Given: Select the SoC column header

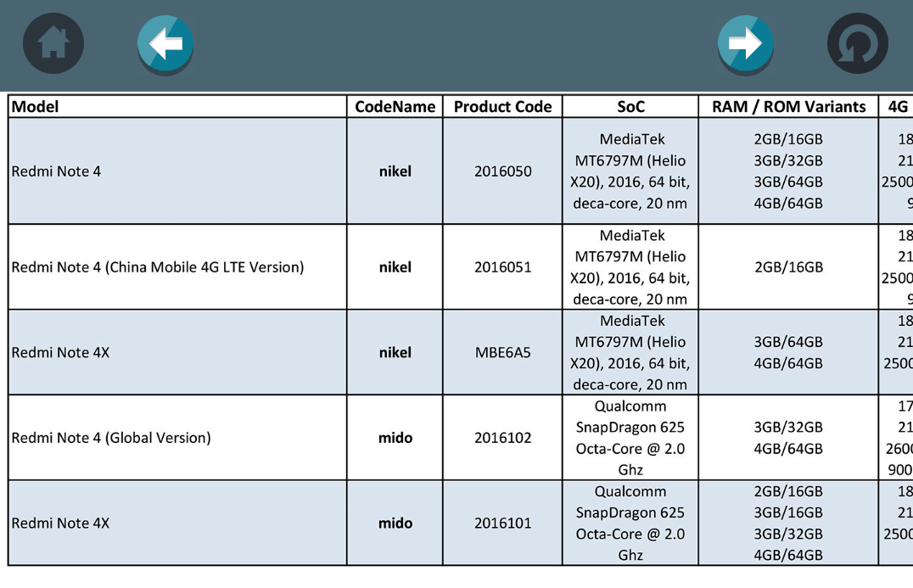Looking at the screenshot, I should click(x=630, y=106).
